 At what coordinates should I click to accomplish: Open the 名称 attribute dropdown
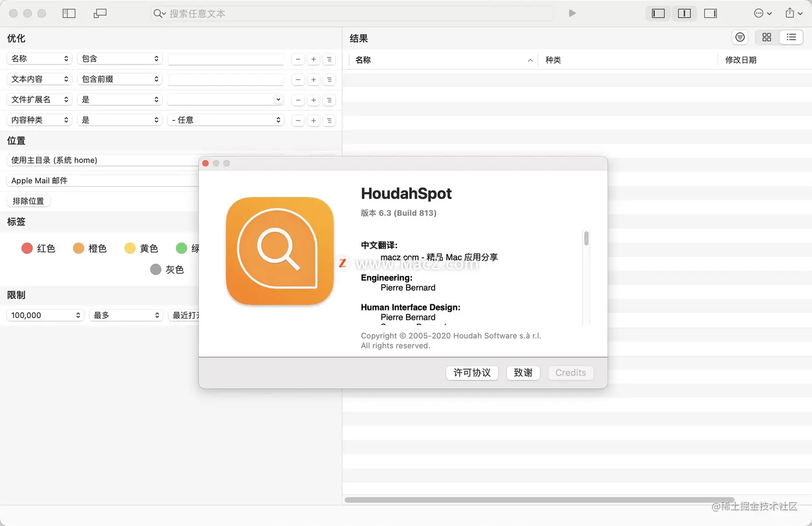(39, 59)
